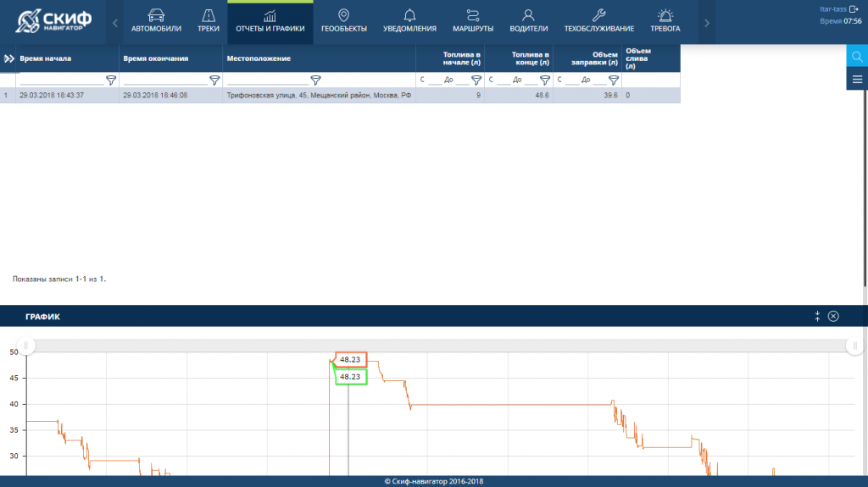Click filter icon for Время начала

point(111,80)
